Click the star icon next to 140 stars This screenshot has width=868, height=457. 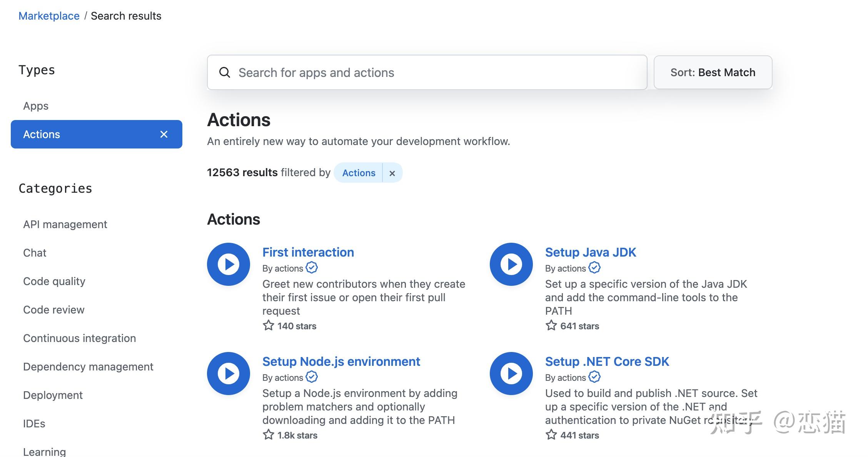(269, 326)
